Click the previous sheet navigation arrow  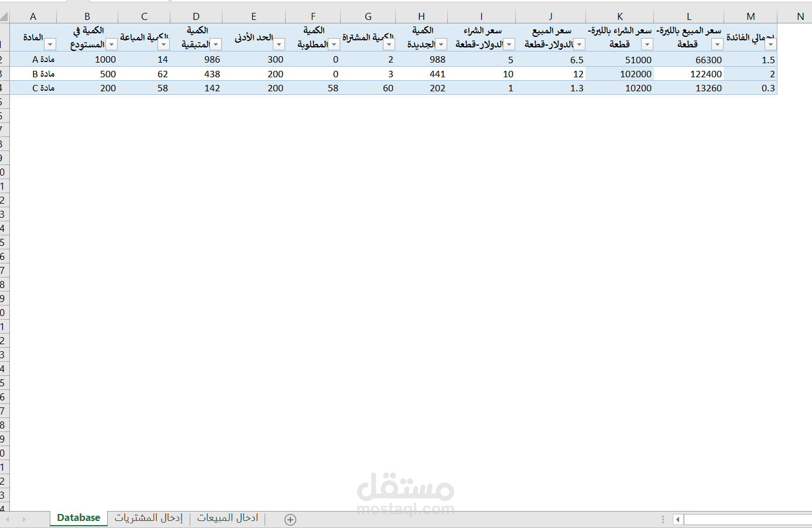pos(8,519)
